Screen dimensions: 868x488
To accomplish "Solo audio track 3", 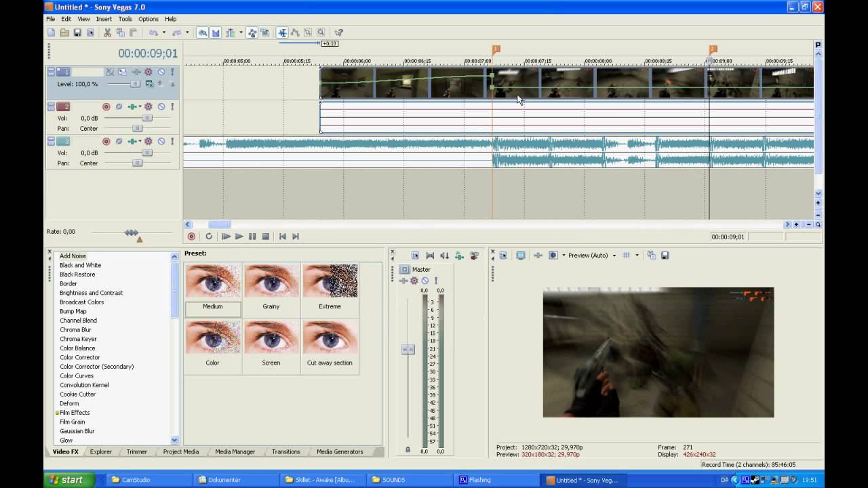I will click(x=172, y=142).
